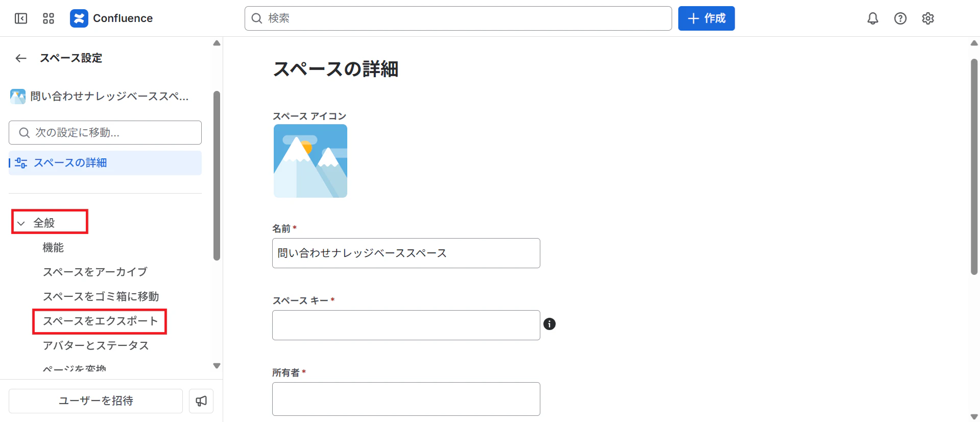
Task: Collapse the sidebar with the panel icon
Action: point(21,18)
